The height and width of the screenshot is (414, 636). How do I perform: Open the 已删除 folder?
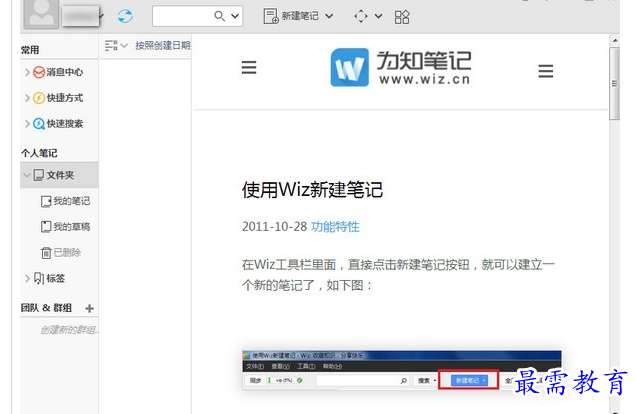(x=67, y=252)
